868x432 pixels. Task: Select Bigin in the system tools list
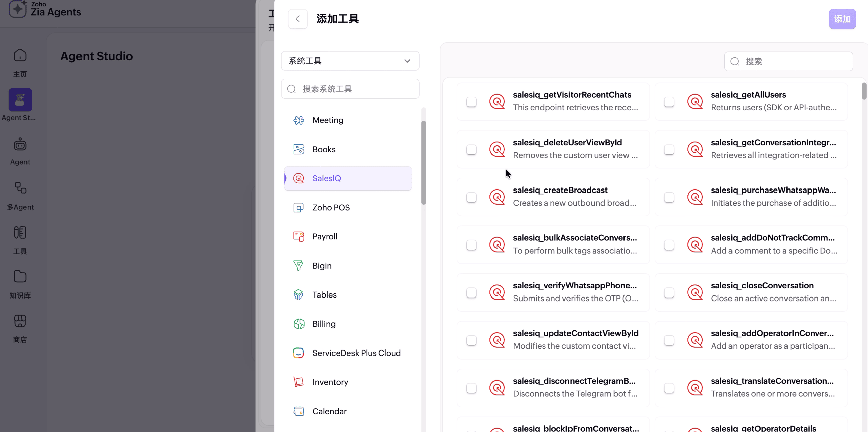tap(348, 266)
